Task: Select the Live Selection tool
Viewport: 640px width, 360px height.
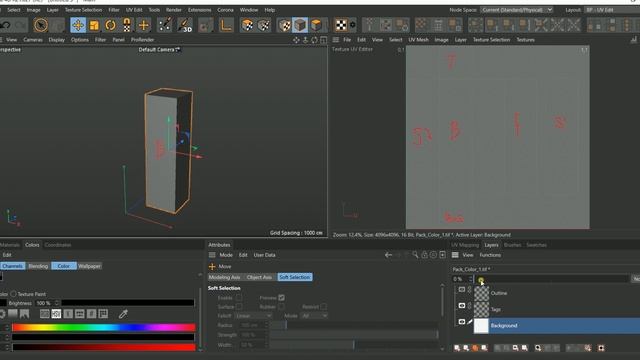Action: pos(41,25)
